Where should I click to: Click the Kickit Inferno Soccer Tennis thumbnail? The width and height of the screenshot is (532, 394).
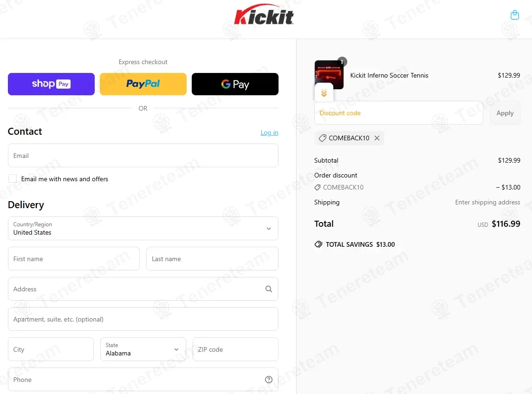click(x=329, y=75)
